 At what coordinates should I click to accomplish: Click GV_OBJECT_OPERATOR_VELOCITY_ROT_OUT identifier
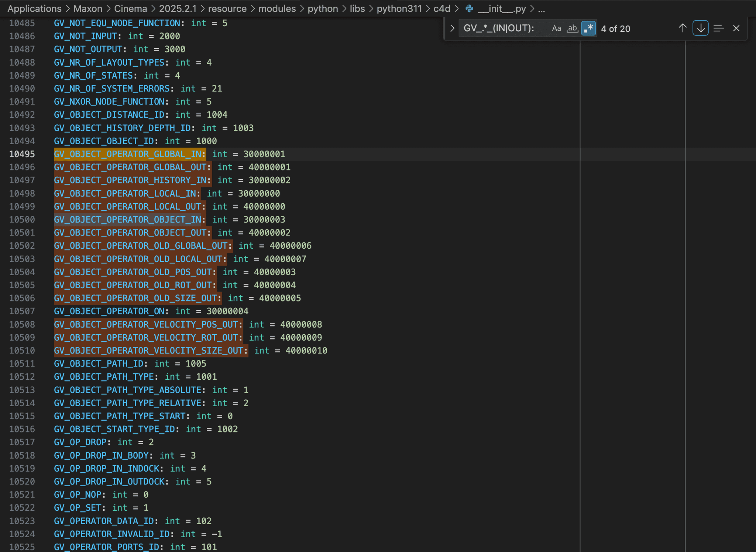click(146, 337)
